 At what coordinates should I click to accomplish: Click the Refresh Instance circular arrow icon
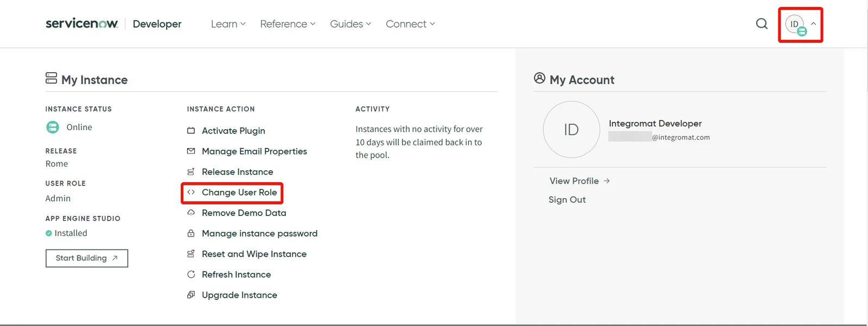pyautogui.click(x=191, y=274)
